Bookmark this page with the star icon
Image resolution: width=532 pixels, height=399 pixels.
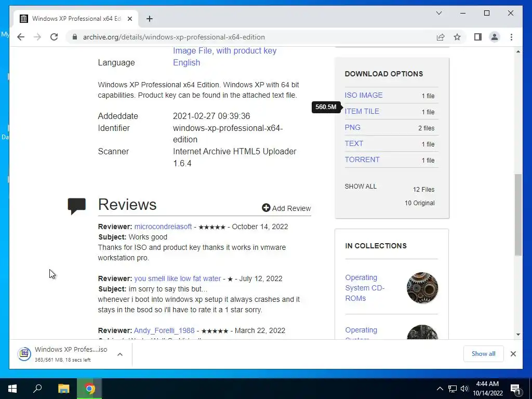pyautogui.click(x=457, y=37)
